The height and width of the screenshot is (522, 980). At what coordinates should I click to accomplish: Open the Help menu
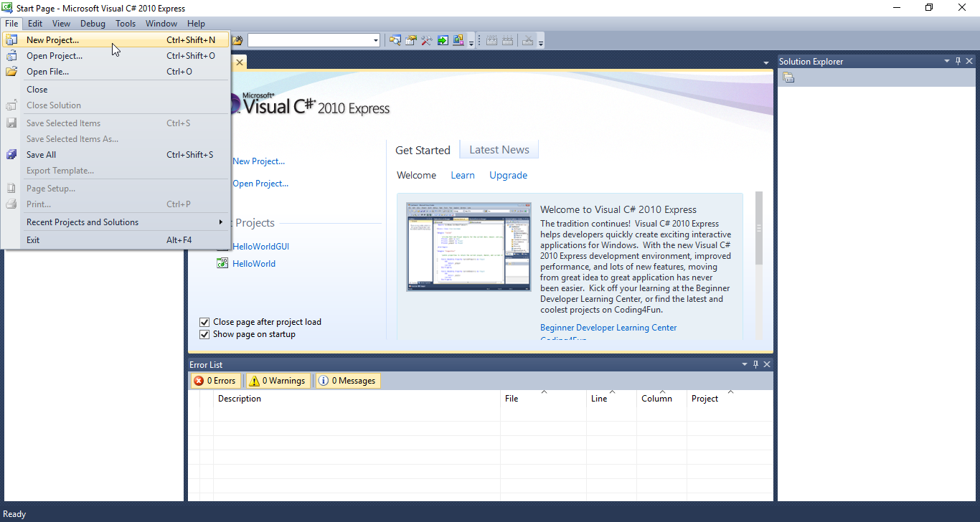click(x=196, y=24)
